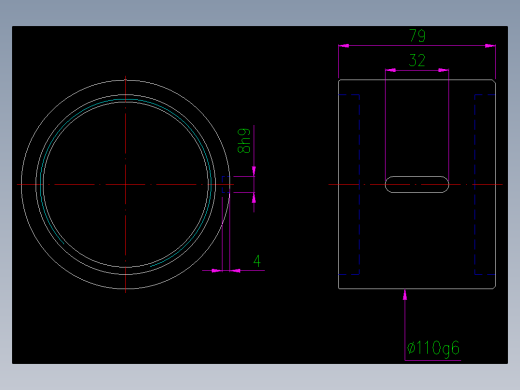Image resolution: width=520 pixels, height=390 pixels.
Task: Click the small key rectangle on circle view
Action: point(226,184)
